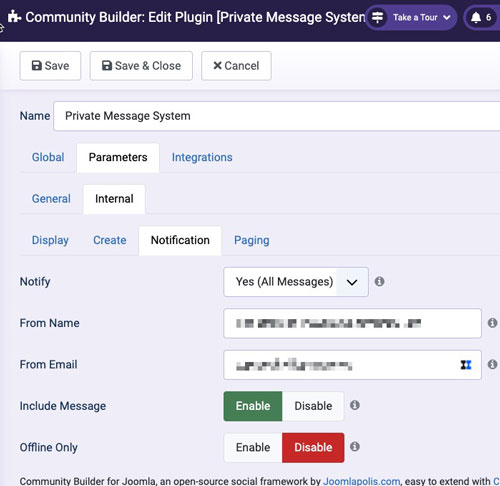This screenshot has height=486, width=500.
Task: Click the Save & Close button
Action: (x=141, y=66)
